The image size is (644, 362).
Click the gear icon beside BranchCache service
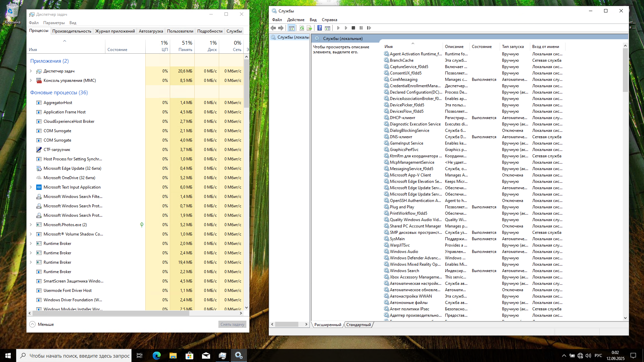pos(387,60)
